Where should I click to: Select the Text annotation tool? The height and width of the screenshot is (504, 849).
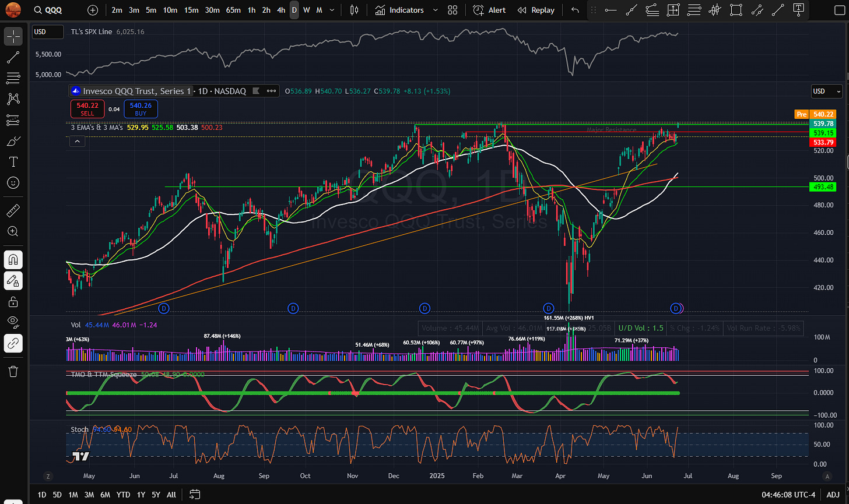(x=13, y=161)
